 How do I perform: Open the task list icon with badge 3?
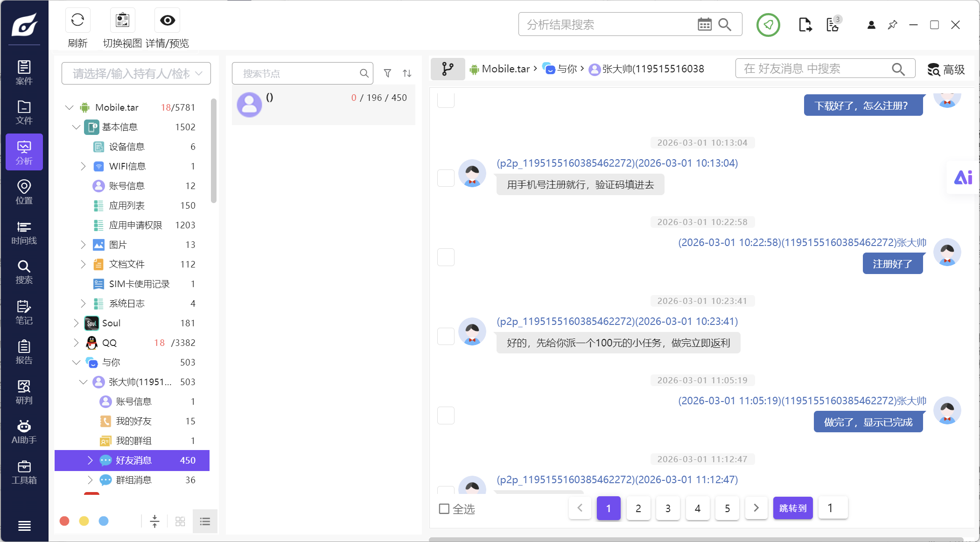point(833,25)
